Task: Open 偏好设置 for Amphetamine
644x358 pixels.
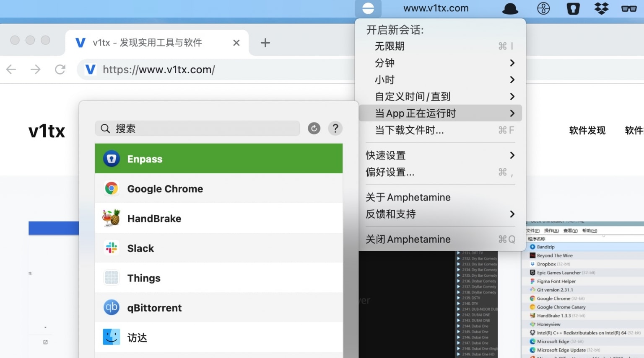Action: tap(390, 172)
